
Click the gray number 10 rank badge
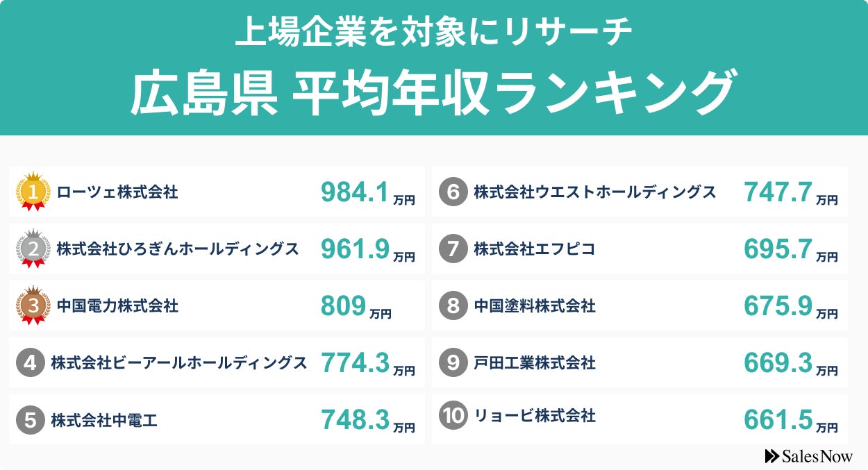(453, 416)
